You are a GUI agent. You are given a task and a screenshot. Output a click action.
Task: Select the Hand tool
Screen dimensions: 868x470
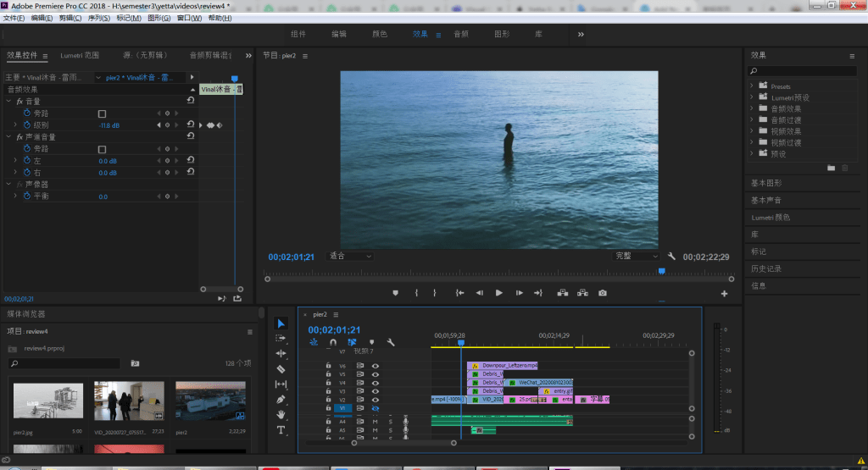coord(281,414)
